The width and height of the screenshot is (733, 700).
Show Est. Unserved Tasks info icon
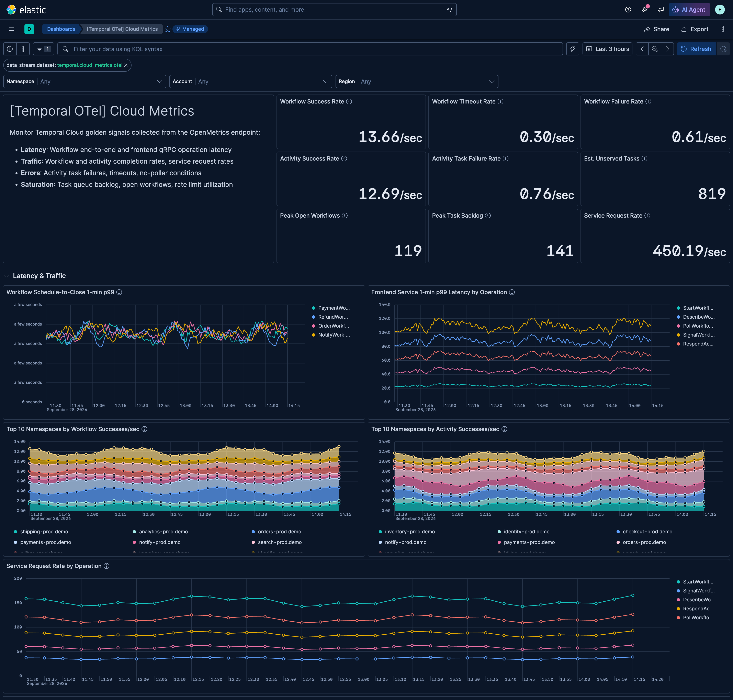pos(644,158)
